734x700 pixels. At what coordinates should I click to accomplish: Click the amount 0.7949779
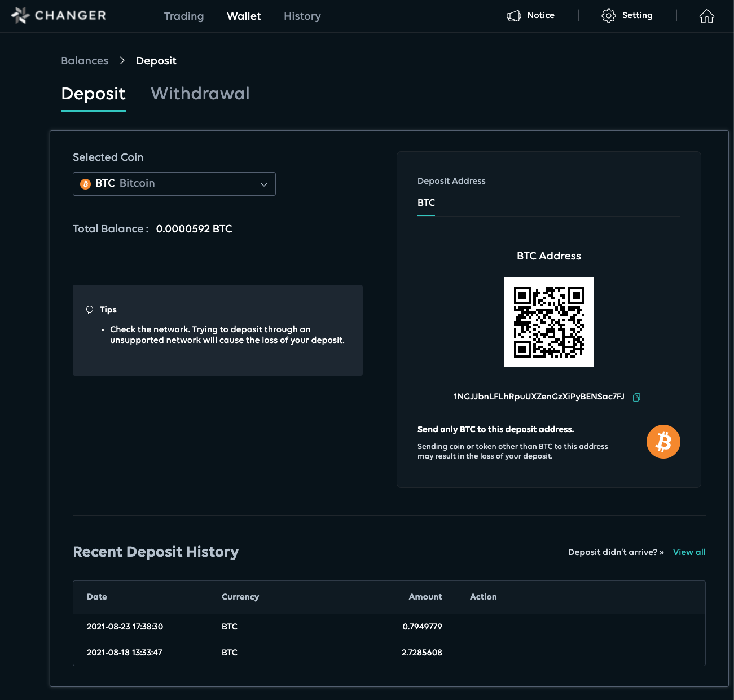click(x=422, y=627)
